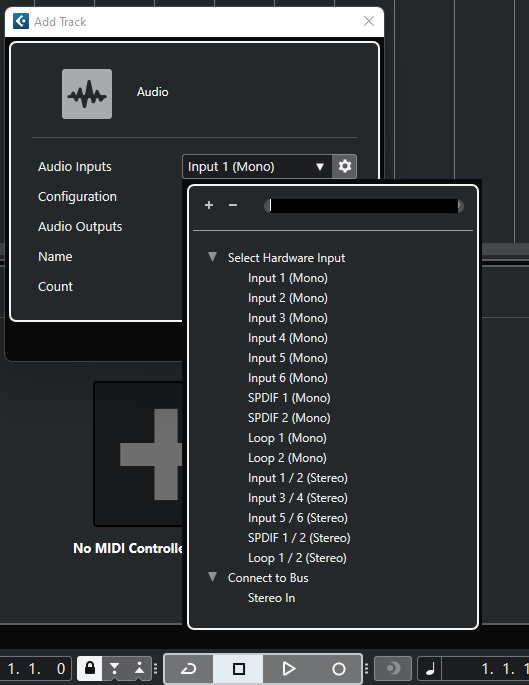
Task: Click the Record button in the transport
Action: tap(339, 668)
